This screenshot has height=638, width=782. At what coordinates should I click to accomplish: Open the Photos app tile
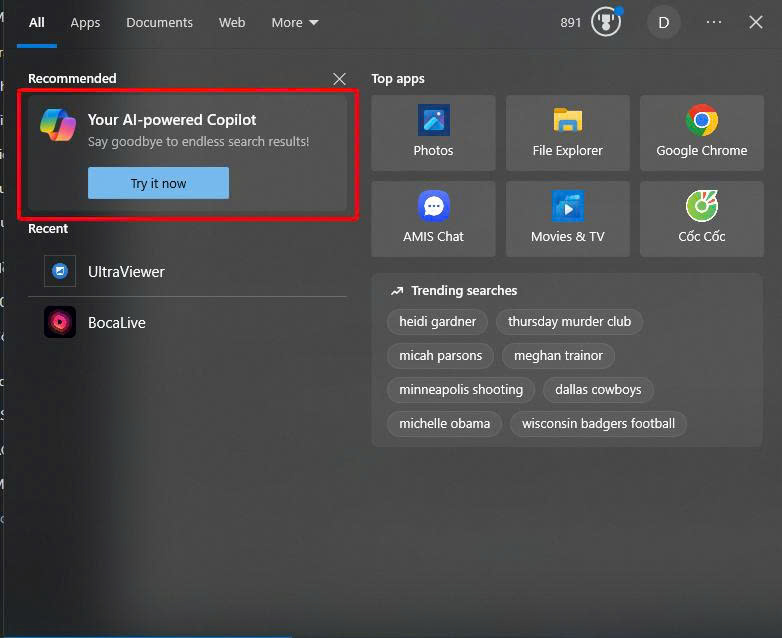[433, 133]
